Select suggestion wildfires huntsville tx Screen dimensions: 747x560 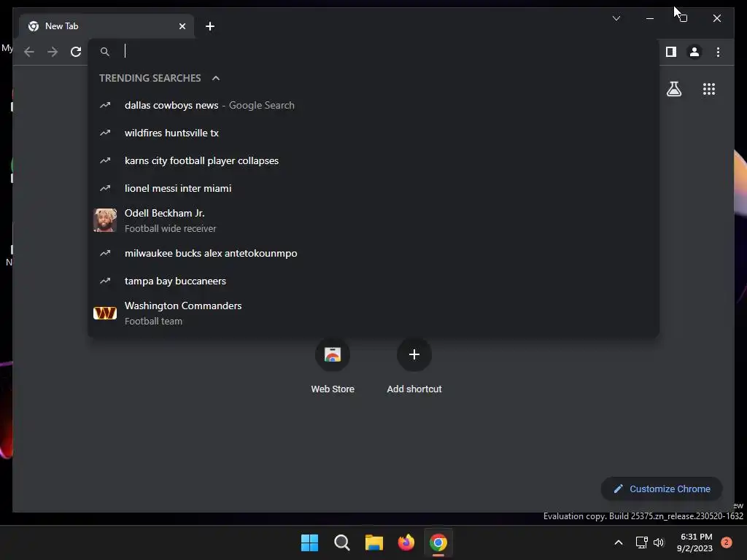tap(373, 133)
